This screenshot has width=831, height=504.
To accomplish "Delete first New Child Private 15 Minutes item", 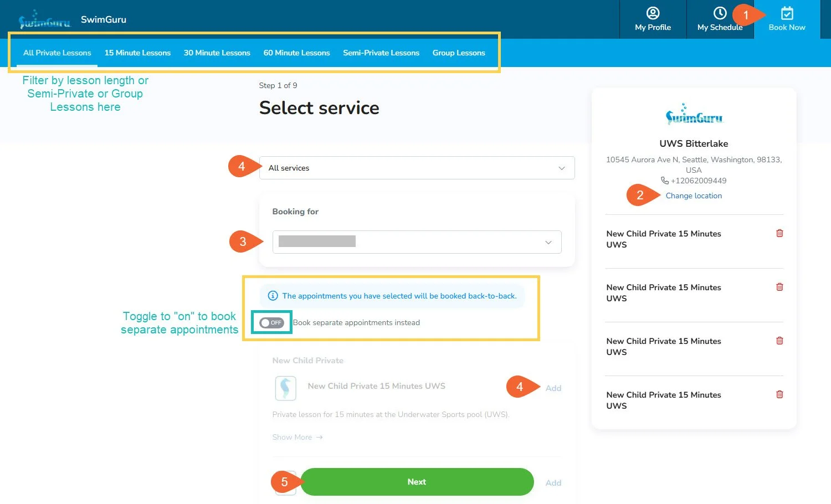I will point(779,233).
